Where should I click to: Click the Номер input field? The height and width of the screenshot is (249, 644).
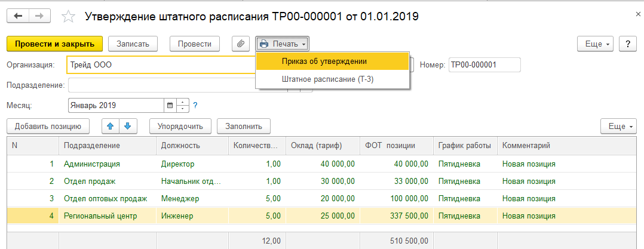(484, 64)
